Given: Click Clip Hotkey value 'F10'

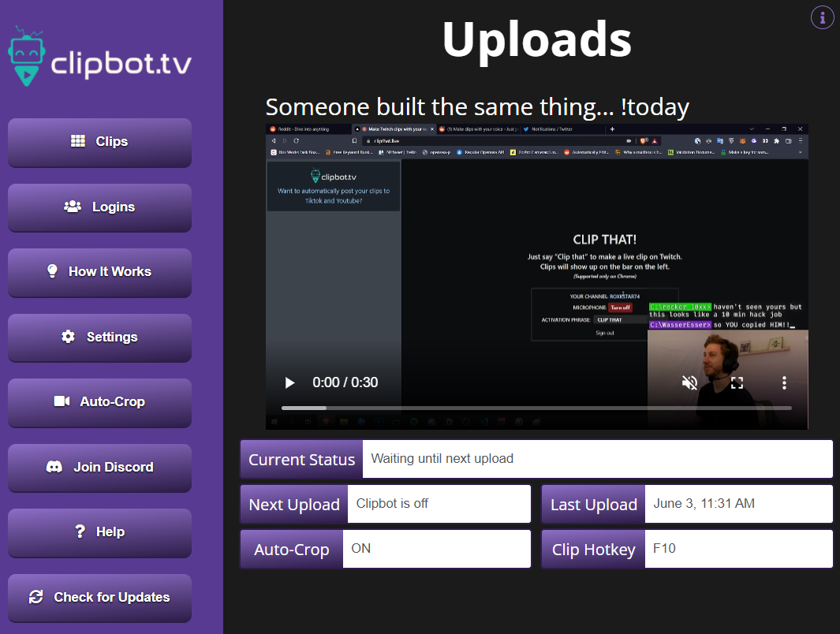Looking at the screenshot, I should pos(739,549).
